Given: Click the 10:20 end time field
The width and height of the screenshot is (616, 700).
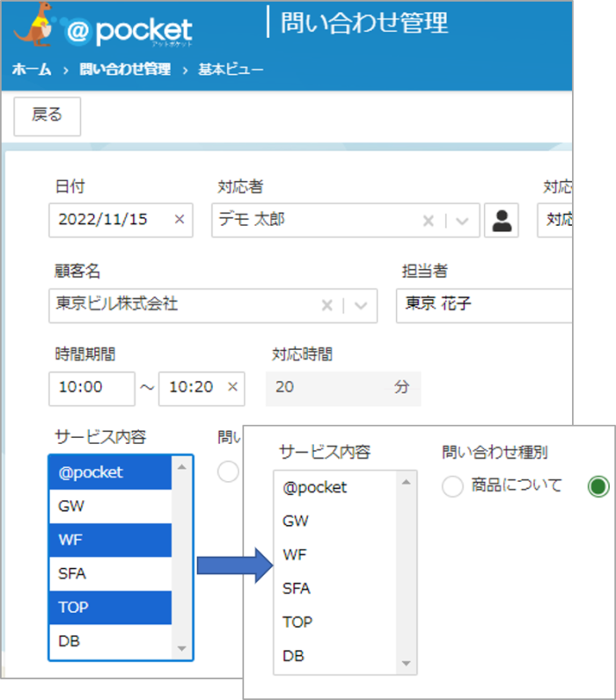Looking at the screenshot, I should (202, 389).
